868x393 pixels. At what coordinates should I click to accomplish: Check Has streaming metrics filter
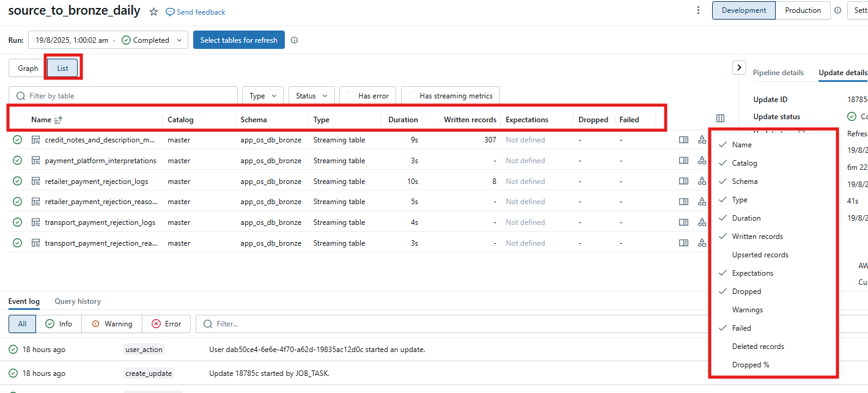click(413, 95)
